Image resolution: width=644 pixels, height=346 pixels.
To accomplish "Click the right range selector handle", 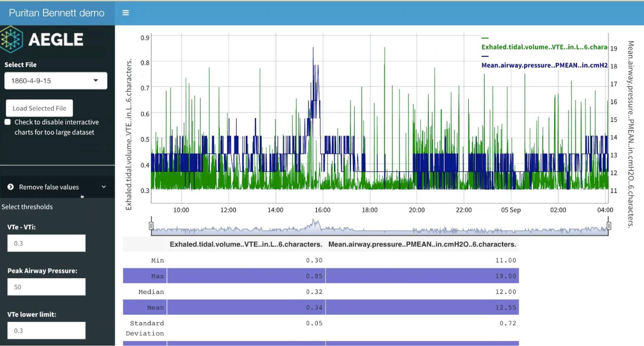I will tap(609, 226).
